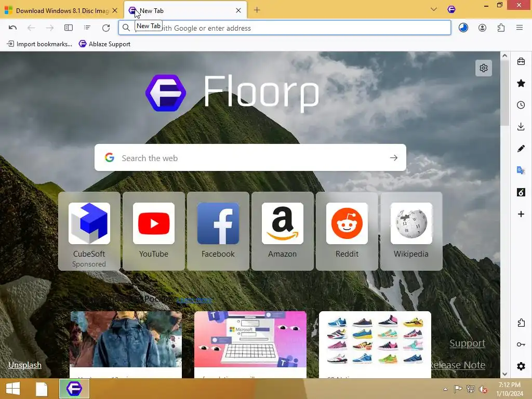Image resolution: width=532 pixels, height=399 pixels.
Task: Open the passwords key icon in sidebar
Action: (x=521, y=344)
